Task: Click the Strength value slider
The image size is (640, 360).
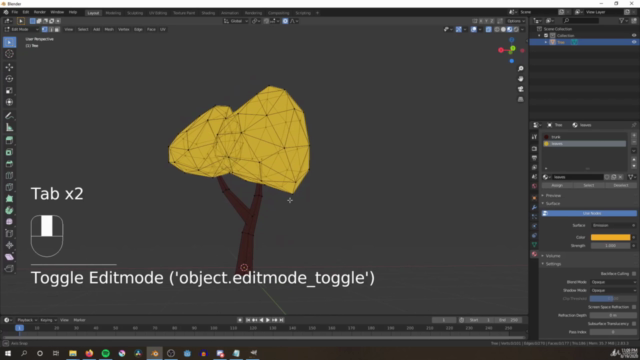Action: tap(610, 246)
